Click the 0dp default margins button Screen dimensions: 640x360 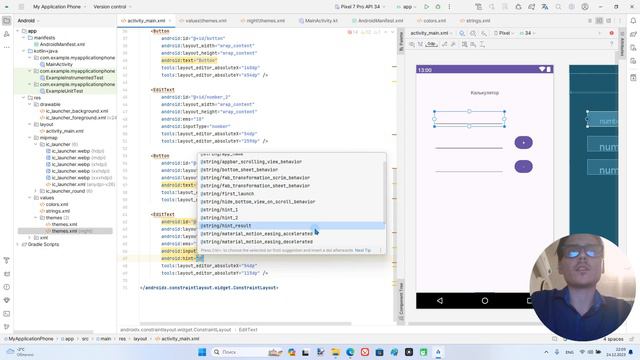pos(431,44)
